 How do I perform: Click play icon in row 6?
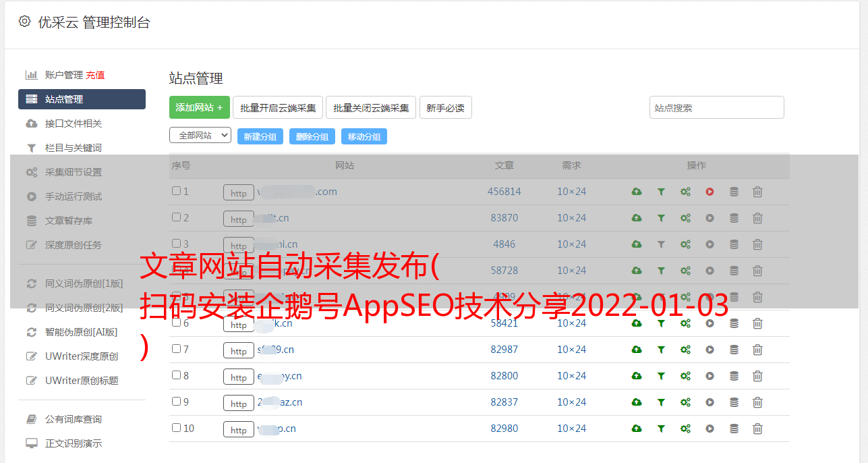pos(710,323)
